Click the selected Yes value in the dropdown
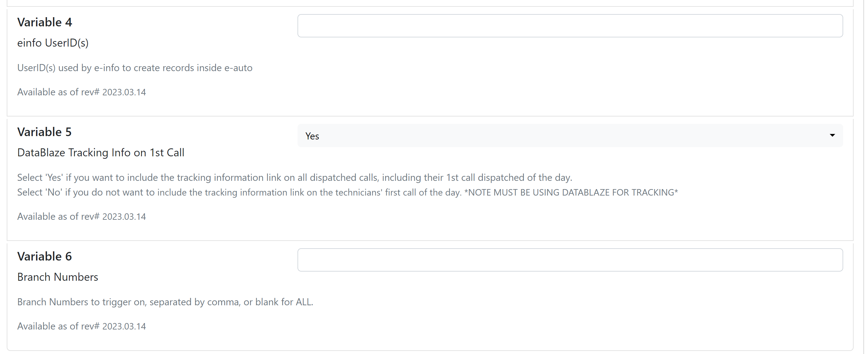The width and height of the screenshot is (868, 354). tap(312, 136)
